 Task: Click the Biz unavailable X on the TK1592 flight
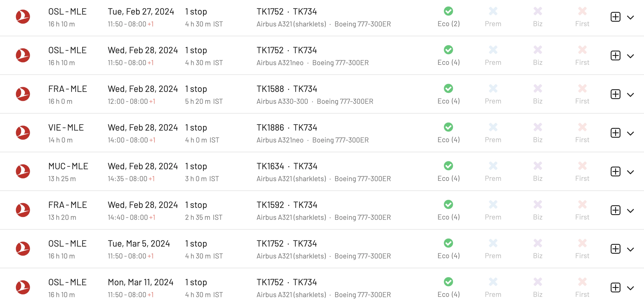(x=538, y=205)
